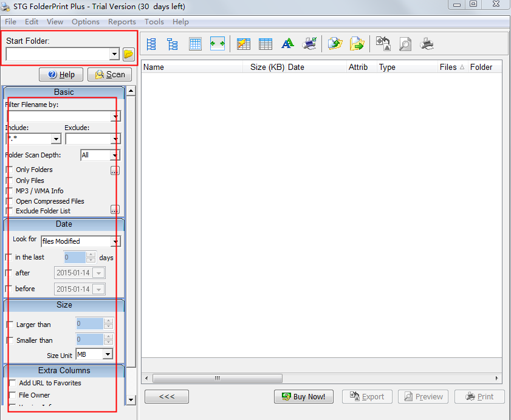Click the left panel scroll up arrow
This screenshot has height=420, width=511.
tap(131, 91)
